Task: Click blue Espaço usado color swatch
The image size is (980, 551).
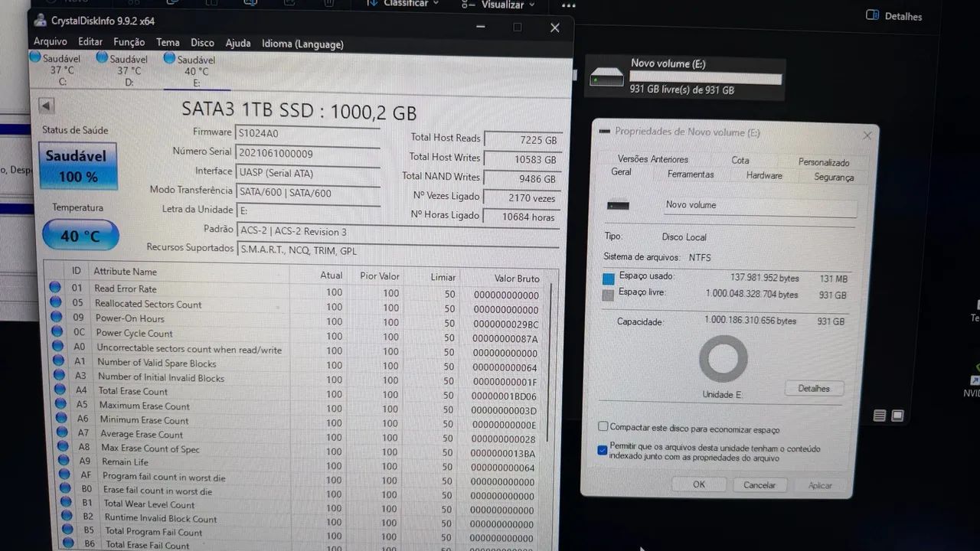Action: (x=608, y=279)
